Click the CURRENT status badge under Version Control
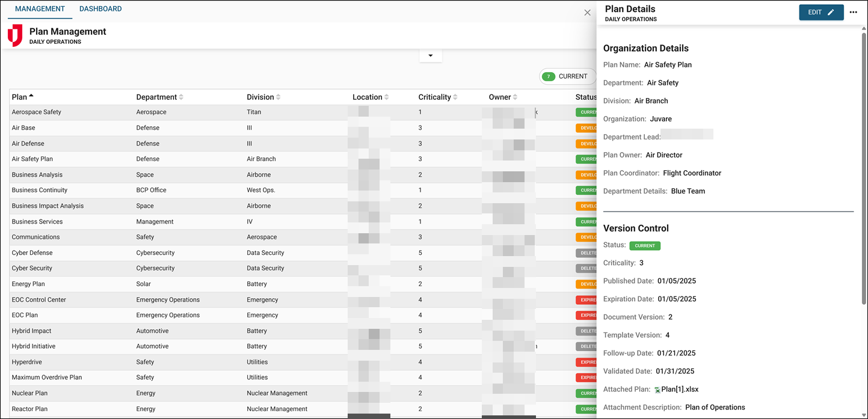 645,245
